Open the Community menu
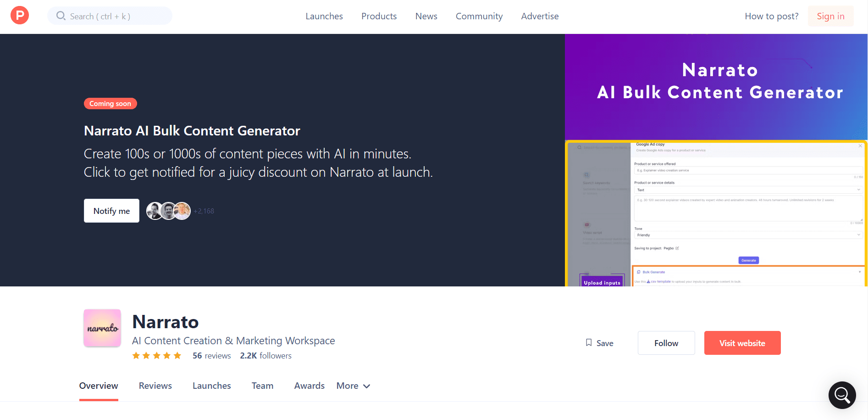868x420 pixels. pos(479,16)
